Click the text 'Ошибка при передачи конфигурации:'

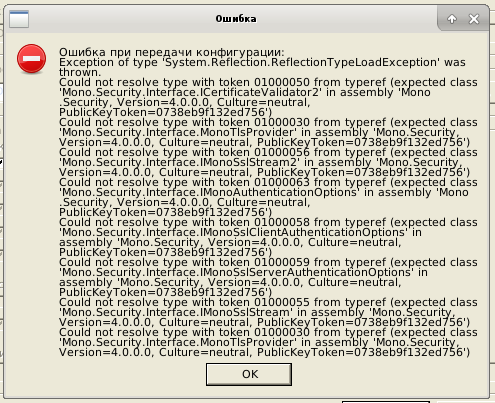point(172,52)
